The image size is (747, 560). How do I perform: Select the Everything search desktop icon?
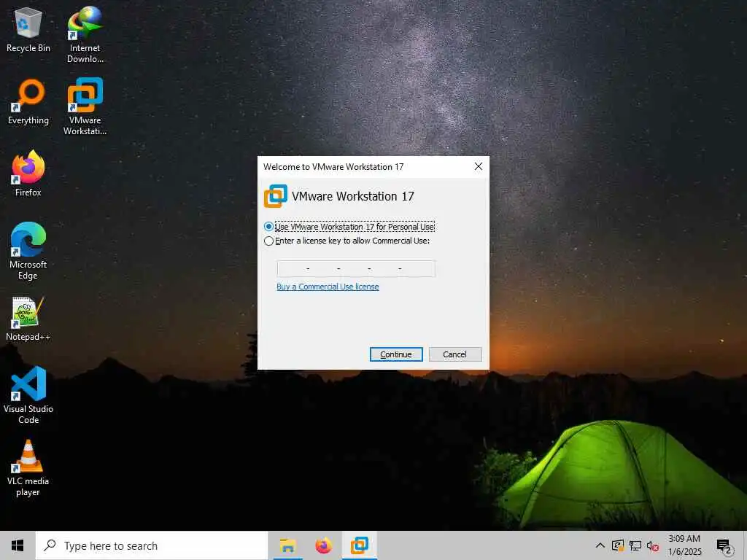28,102
